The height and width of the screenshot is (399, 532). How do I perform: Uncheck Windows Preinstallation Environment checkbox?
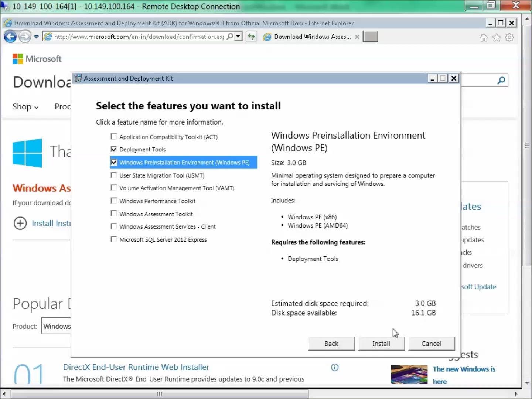[114, 162]
